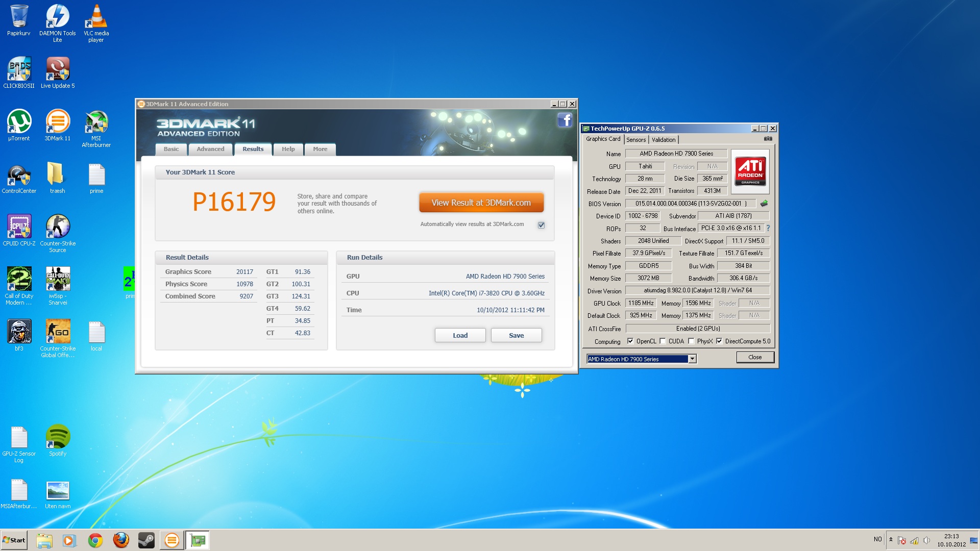Open Live Update 5 desktop shortcut
The image size is (980, 551).
(58, 72)
